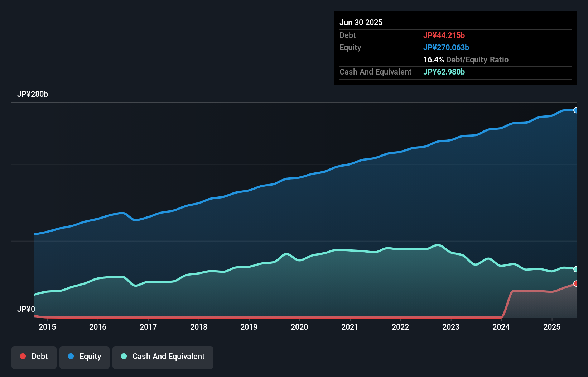Select the 2020 year label on the axis
588x377 pixels.
pos(300,327)
